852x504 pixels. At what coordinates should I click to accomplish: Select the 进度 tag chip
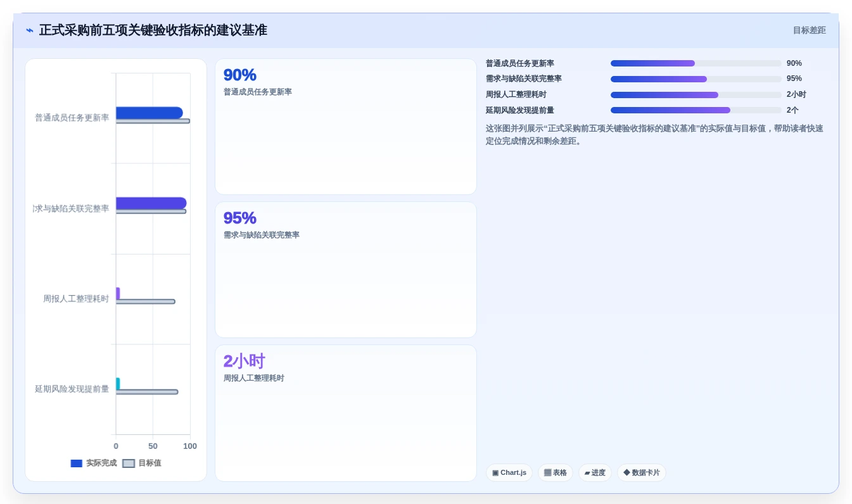coord(595,472)
